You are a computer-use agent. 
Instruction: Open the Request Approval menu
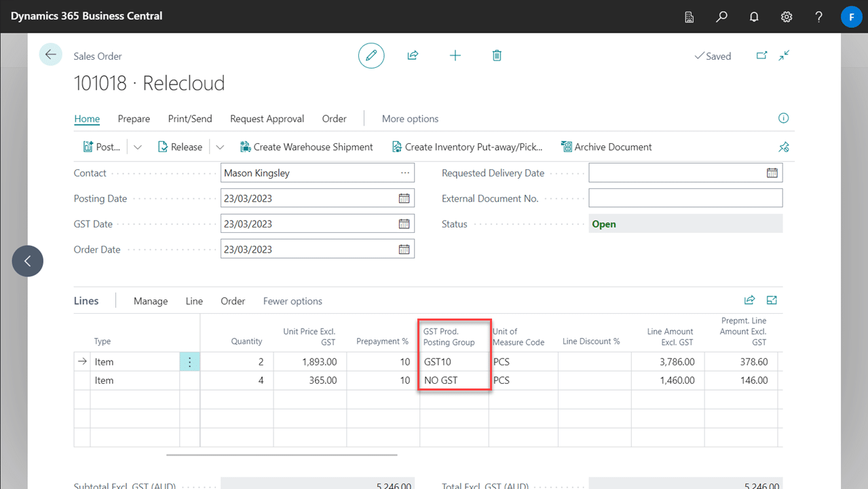pos(267,119)
